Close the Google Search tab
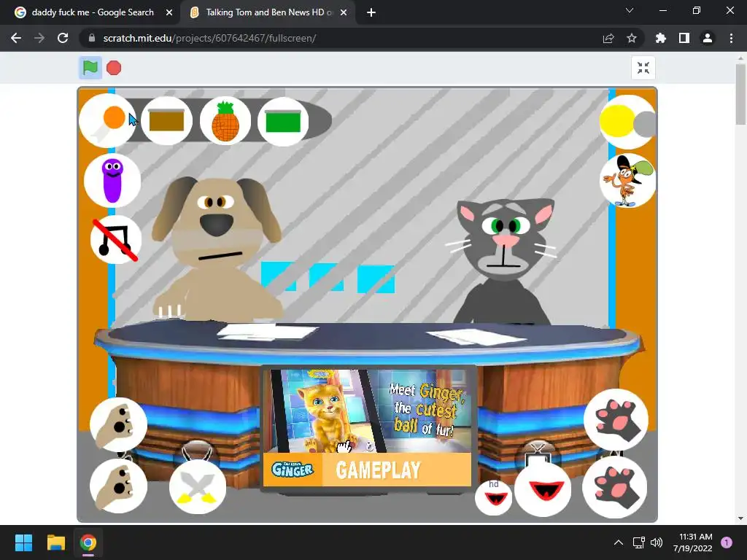Image resolution: width=747 pixels, height=560 pixels. [x=169, y=12]
